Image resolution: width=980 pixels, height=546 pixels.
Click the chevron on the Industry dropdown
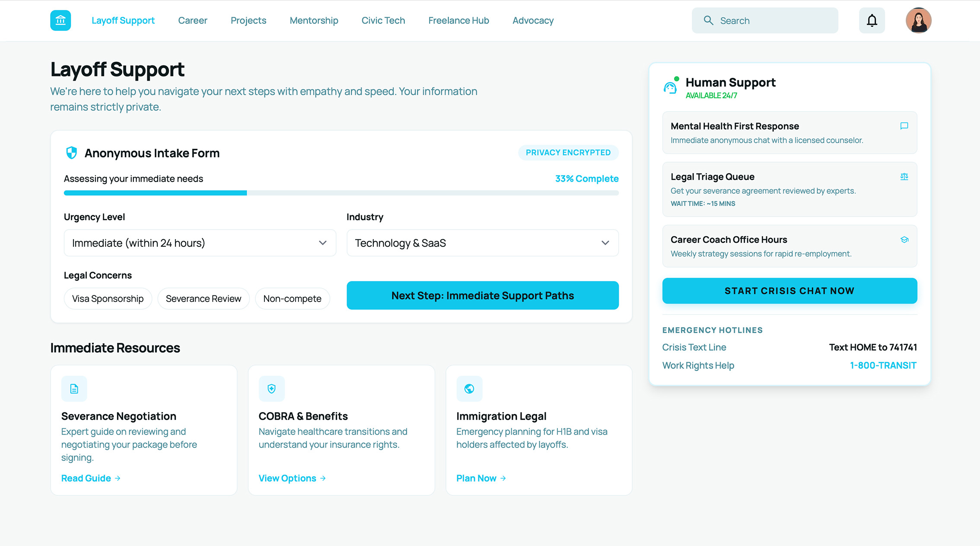point(605,243)
